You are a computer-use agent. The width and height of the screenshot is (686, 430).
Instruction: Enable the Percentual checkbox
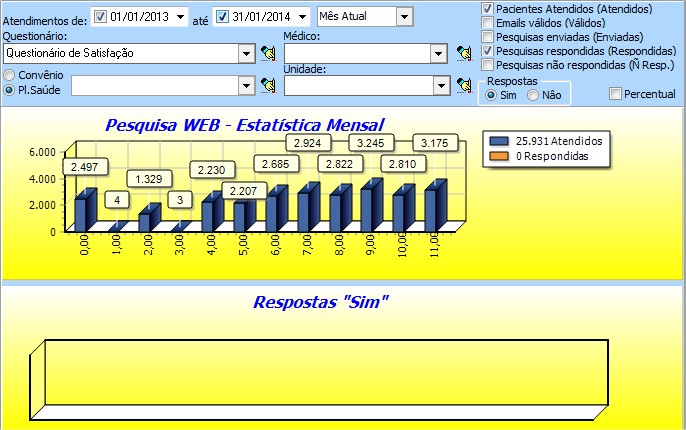615,94
